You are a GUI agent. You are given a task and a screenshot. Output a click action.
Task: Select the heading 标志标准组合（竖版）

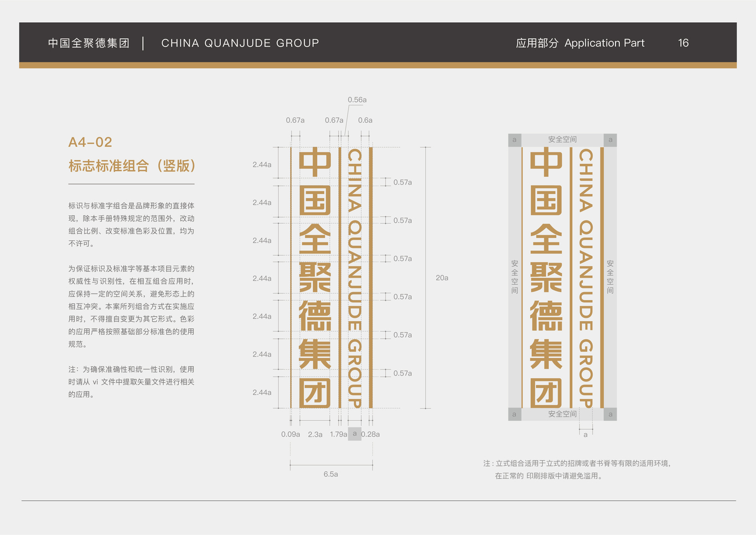point(132,166)
